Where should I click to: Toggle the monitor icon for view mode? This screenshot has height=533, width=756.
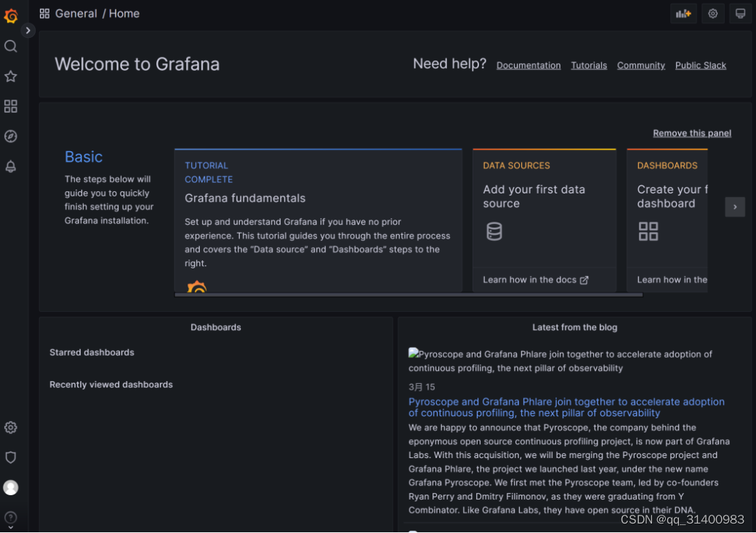click(740, 14)
